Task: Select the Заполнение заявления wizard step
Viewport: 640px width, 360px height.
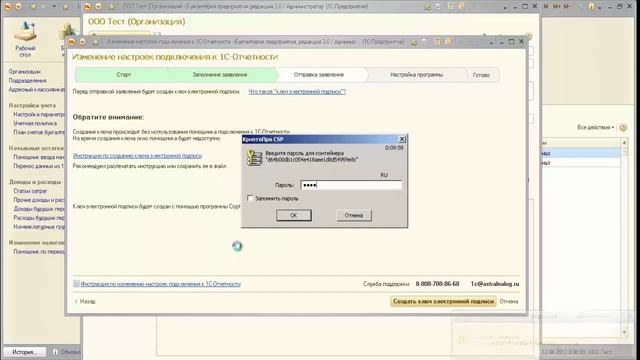Action: (220, 75)
